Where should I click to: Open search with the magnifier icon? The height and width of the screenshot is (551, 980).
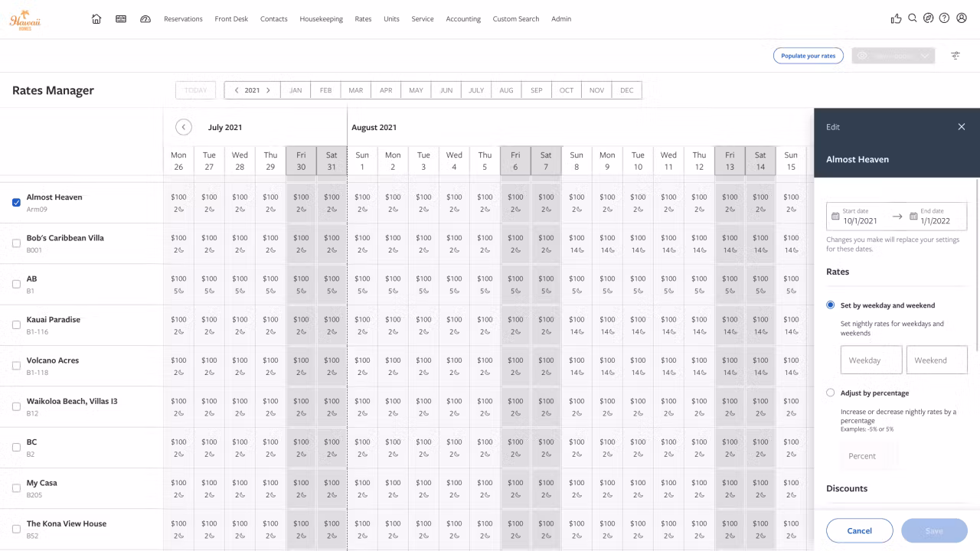pyautogui.click(x=913, y=18)
